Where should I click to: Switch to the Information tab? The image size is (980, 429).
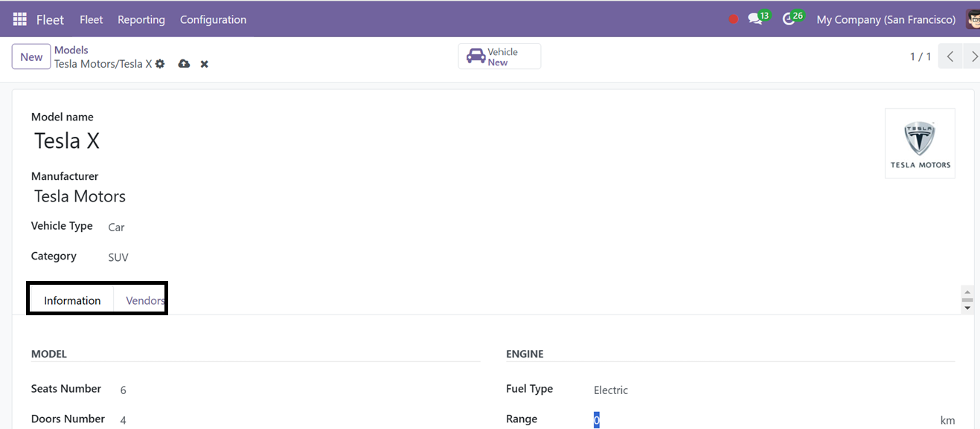[x=72, y=300]
